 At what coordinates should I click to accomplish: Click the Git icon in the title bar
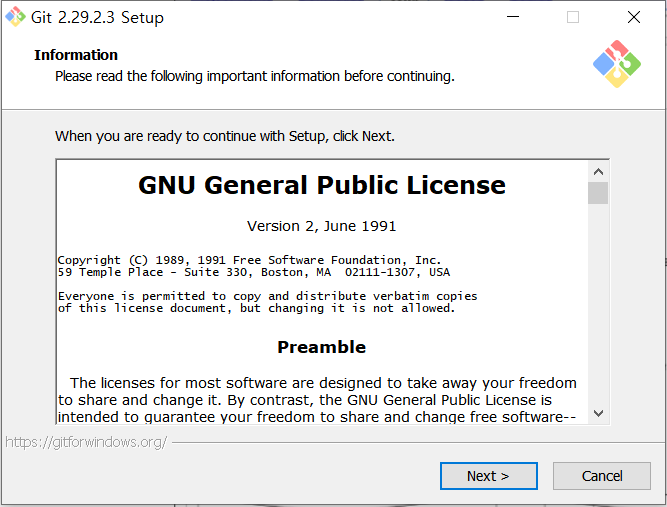[x=15, y=17]
